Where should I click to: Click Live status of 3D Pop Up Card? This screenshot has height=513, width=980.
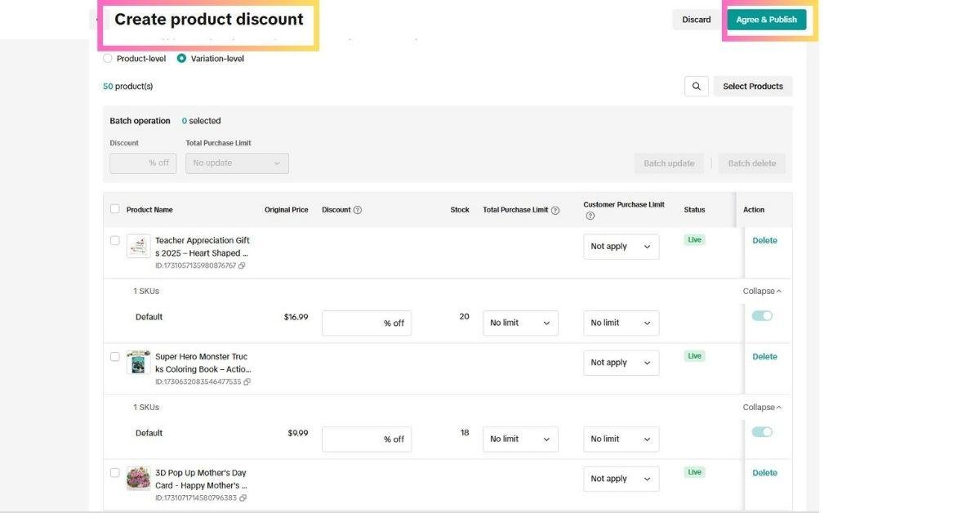(695, 471)
